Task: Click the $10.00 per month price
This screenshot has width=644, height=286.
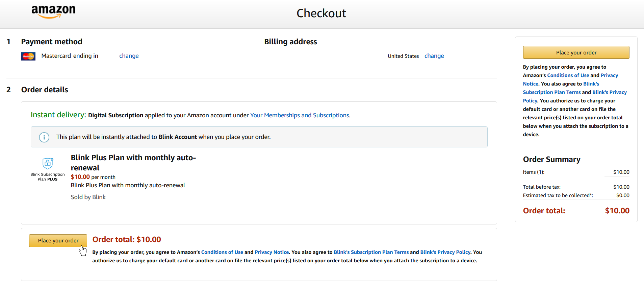Action: pos(93,177)
